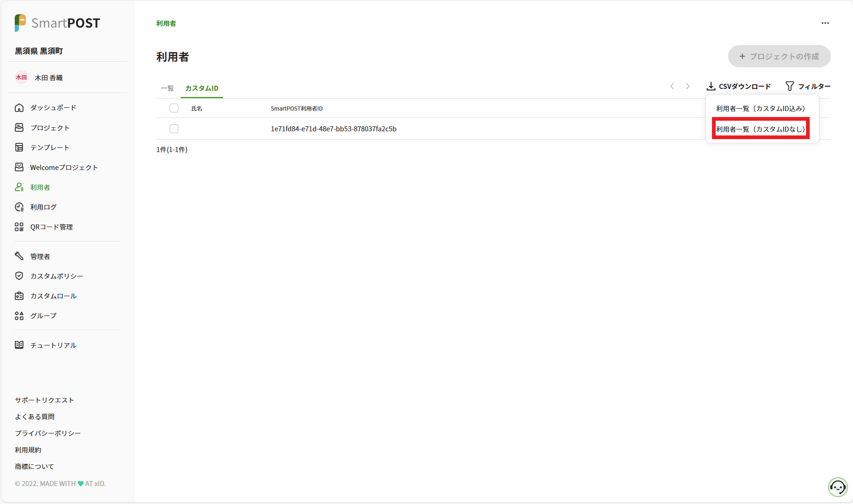The height and width of the screenshot is (504, 853).
Task: Click the プロジェクトの作成 button
Action: click(779, 56)
